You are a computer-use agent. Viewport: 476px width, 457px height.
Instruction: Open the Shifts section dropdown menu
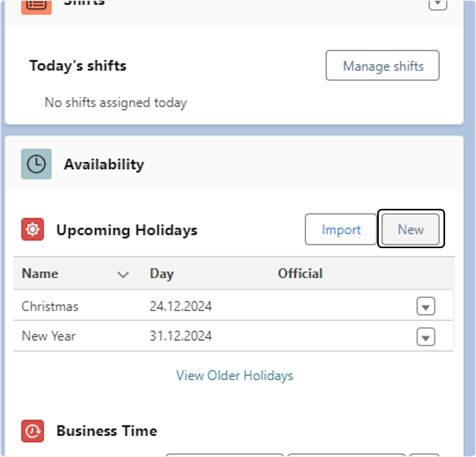pos(438,4)
